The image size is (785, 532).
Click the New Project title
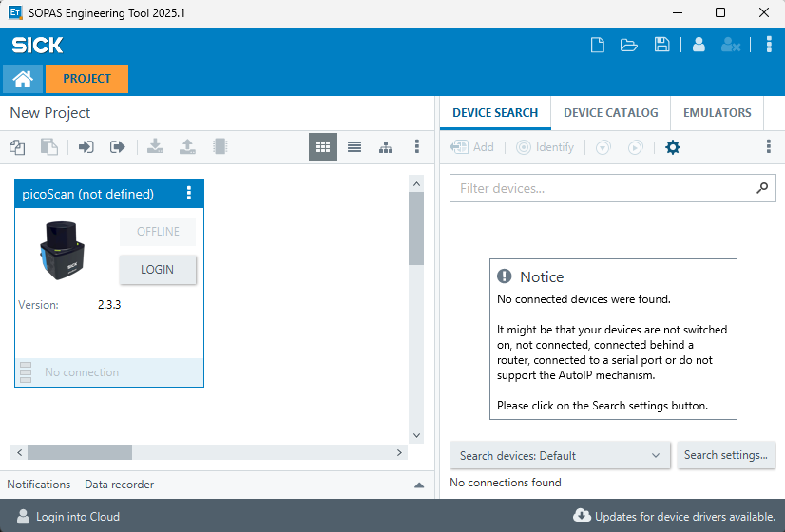50,113
